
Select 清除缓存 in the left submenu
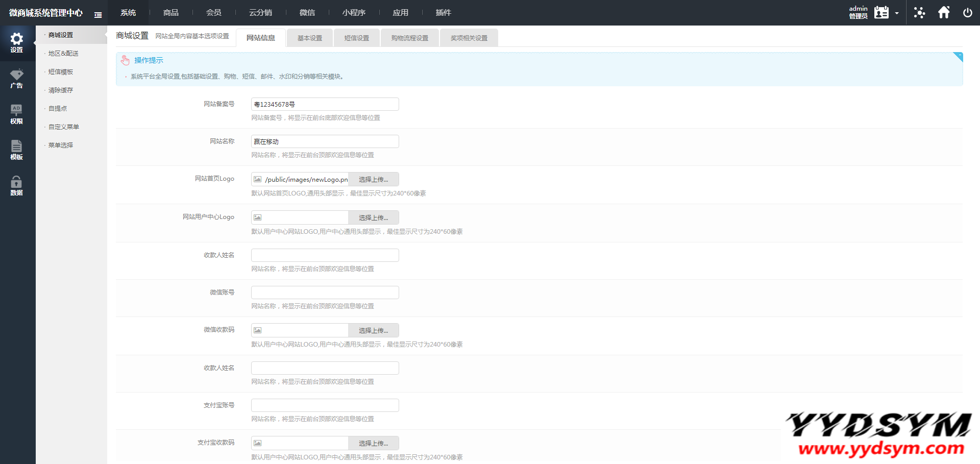click(61, 90)
